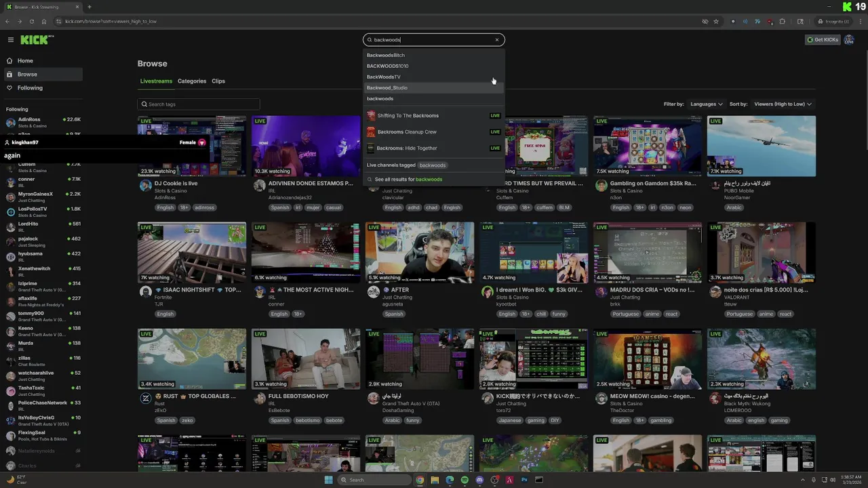Screen dimensions: 868x488
Task: Open LordHito in Following list
Action: point(43,227)
